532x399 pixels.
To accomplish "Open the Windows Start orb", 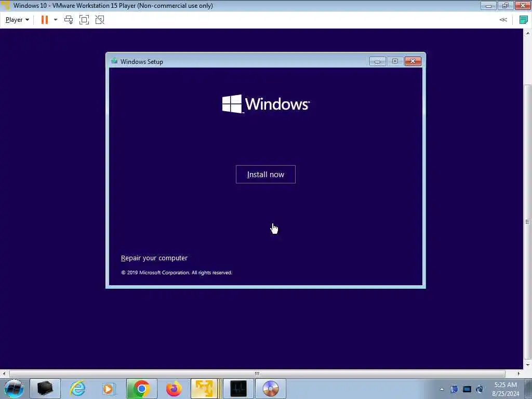I will [x=14, y=389].
